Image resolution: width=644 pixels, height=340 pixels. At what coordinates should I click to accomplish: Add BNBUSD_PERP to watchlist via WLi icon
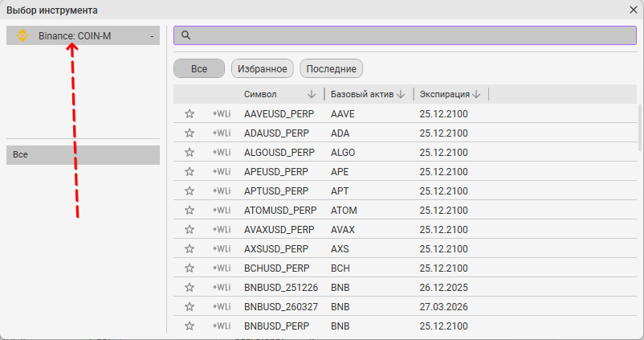pos(222,326)
